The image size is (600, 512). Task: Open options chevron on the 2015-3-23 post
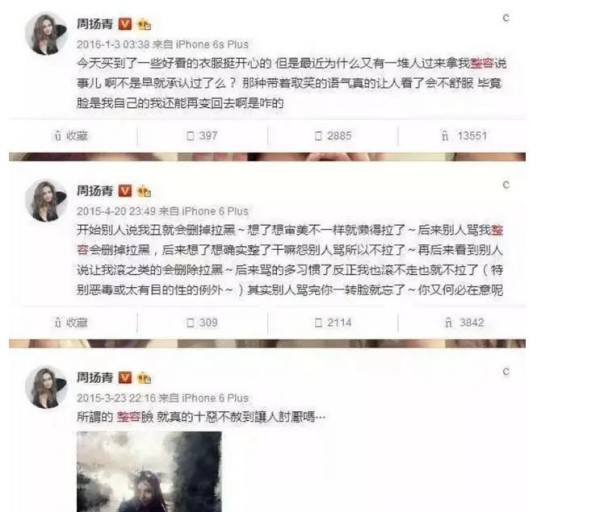[506, 372]
